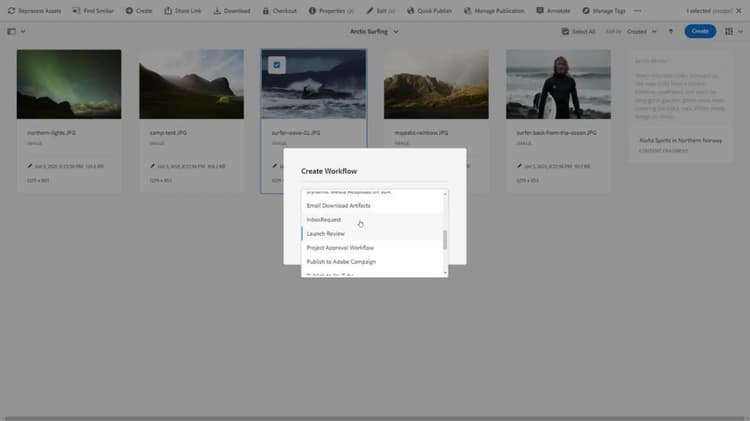The image size is (750, 421).
Task: Select Publish to Adobe Campaign option
Action: [372, 262]
